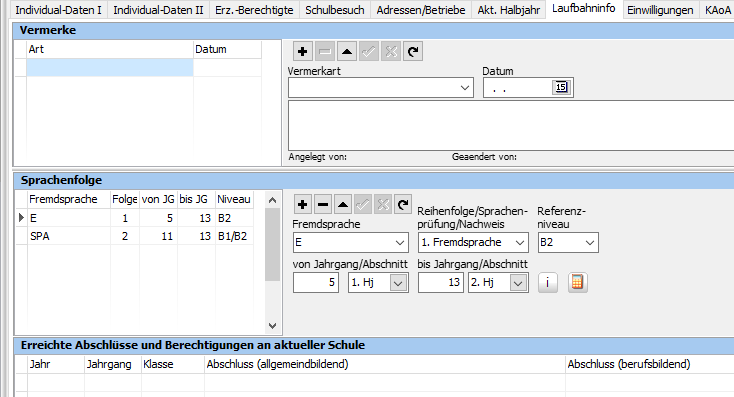Open the Referenzniveau dropdown showing B2
Screen dimensions: 734x397
tap(590, 243)
